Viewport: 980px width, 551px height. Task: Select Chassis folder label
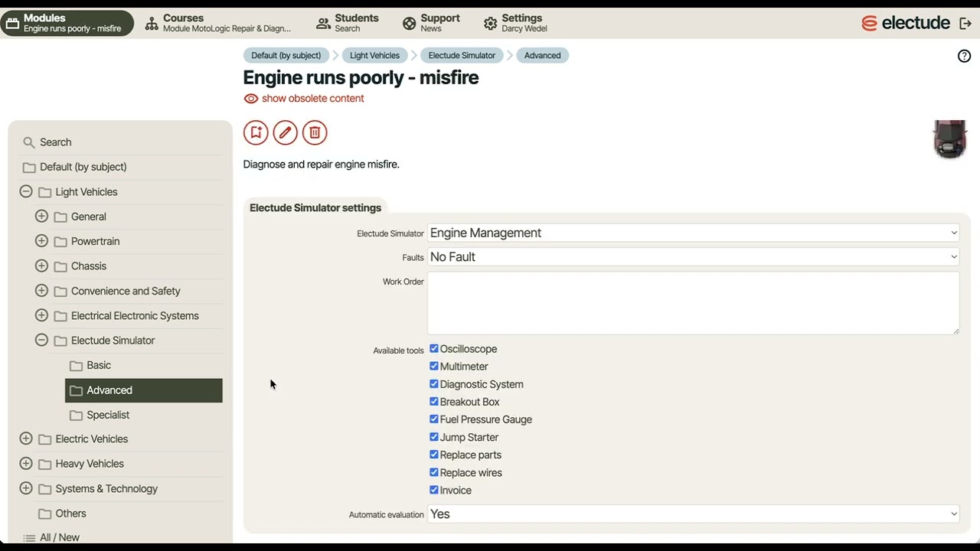[x=89, y=266]
